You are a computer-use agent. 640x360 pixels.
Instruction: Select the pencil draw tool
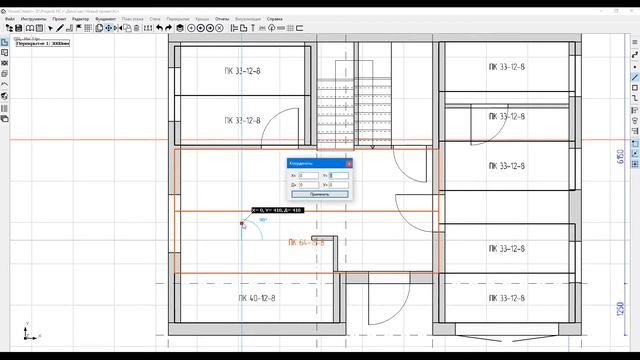coord(60,28)
